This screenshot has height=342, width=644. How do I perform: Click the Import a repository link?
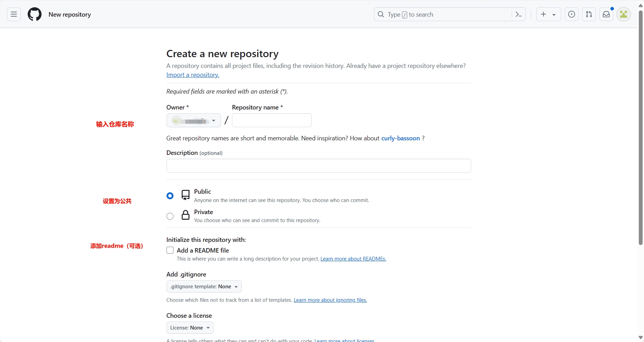193,75
